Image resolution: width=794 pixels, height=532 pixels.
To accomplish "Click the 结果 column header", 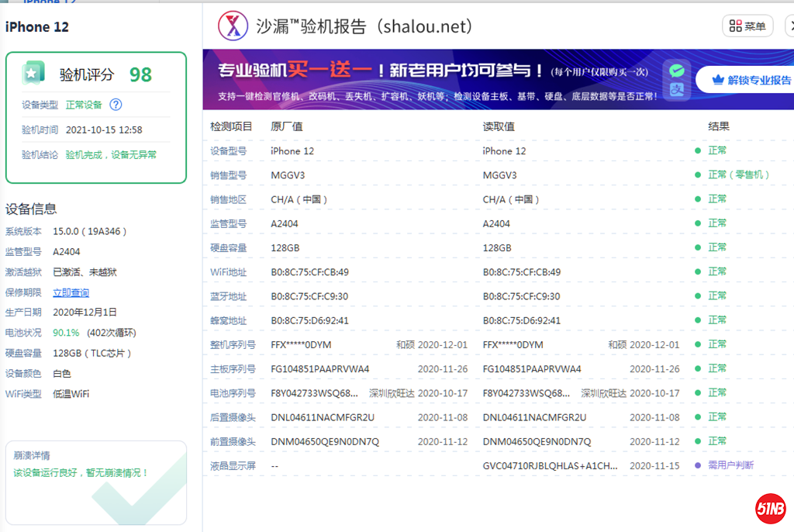I will [719, 126].
